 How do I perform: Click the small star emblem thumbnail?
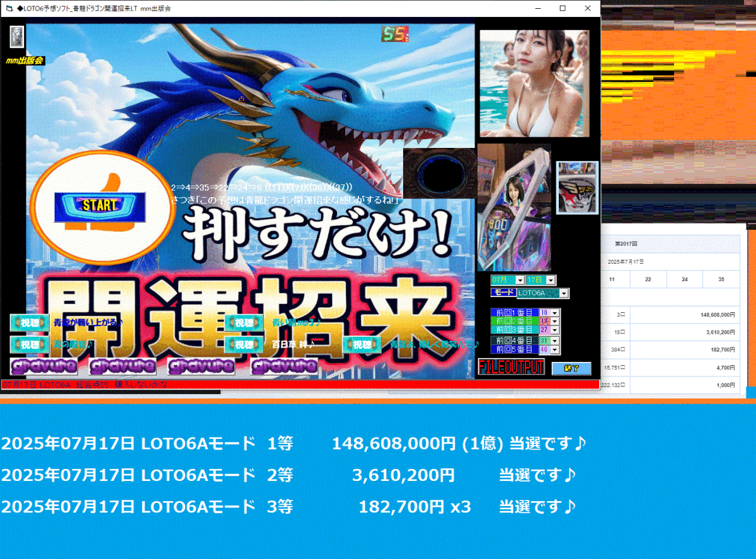tap(577, 188)
